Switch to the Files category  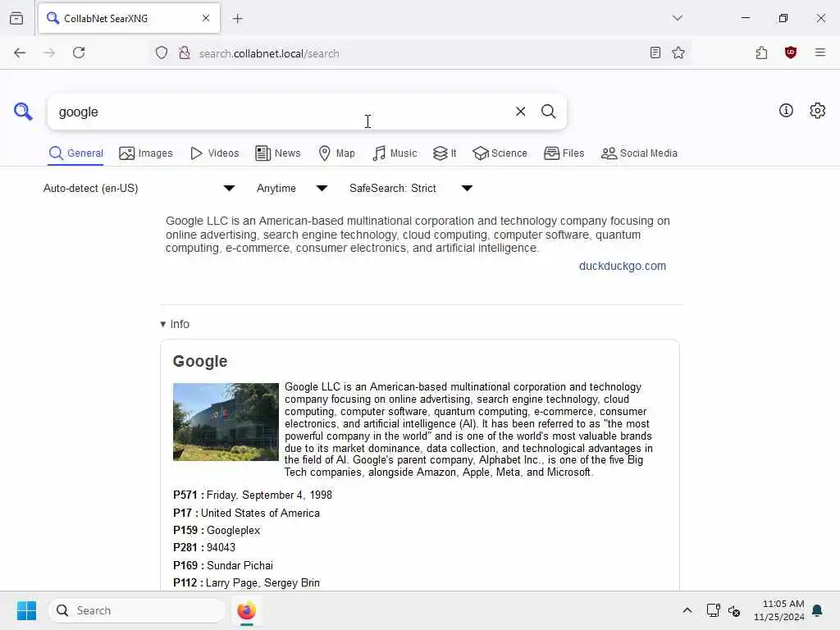(x=564, y=153)
